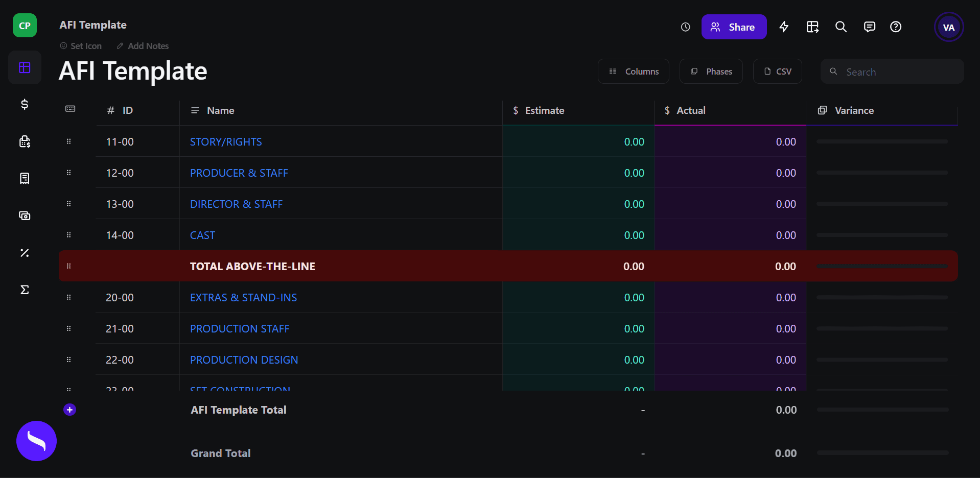Open the table layout icon in header
This screenshot has height=478, width=980.
[x=812, y=27]
